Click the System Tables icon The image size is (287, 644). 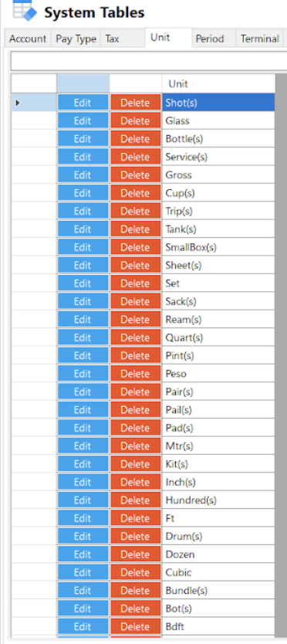(x=24, y=11)
